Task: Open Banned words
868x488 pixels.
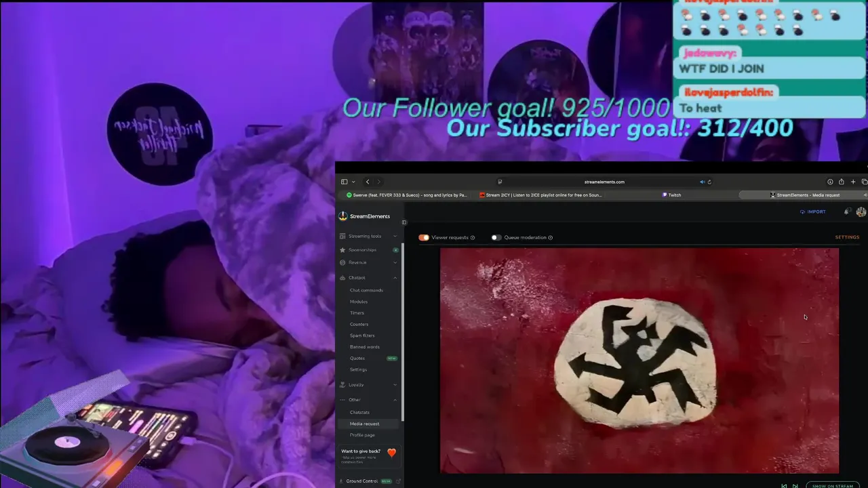Action: 364,347
